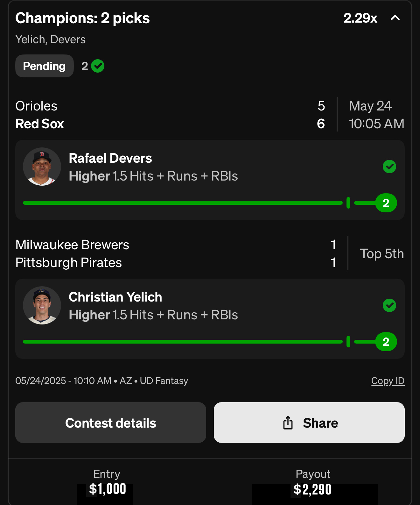Click the Devers line marker on progress bar
Viewport: 420px width, 505px height.
point(348,203)
